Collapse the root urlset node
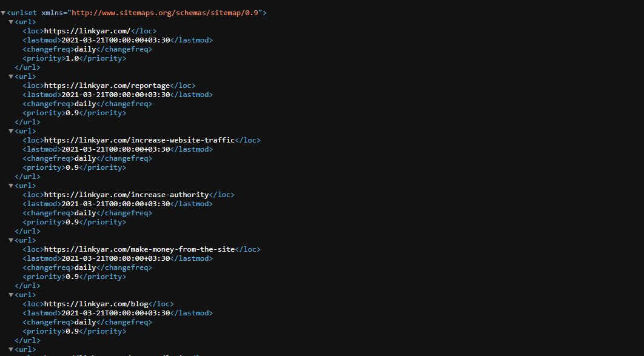 click(x=3, y=13)
